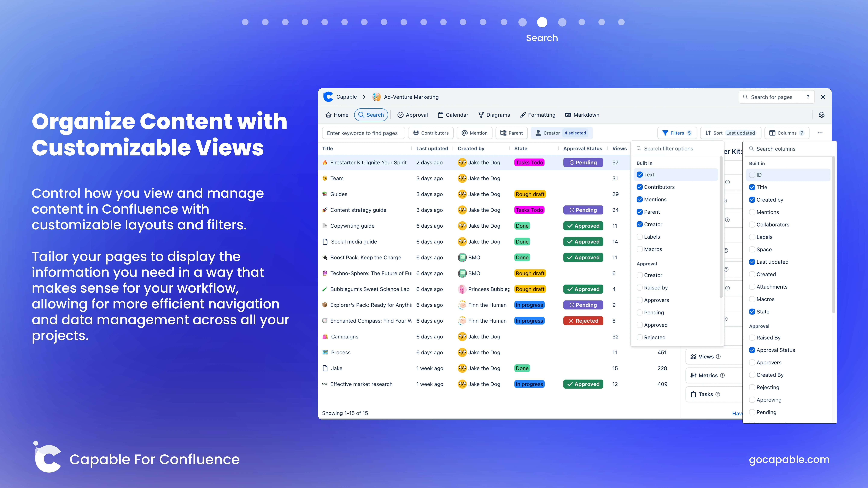Sort by the Approval Status column header

click(583, 149)
